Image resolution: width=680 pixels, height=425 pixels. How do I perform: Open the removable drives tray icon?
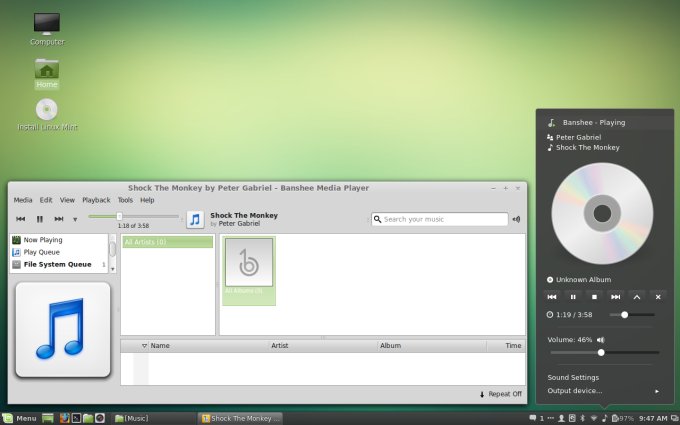(x=572, y=418)
